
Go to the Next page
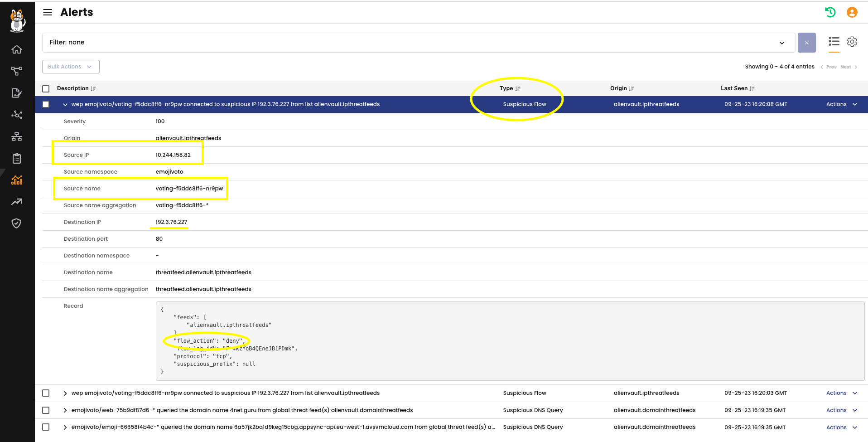click(849, 67)
